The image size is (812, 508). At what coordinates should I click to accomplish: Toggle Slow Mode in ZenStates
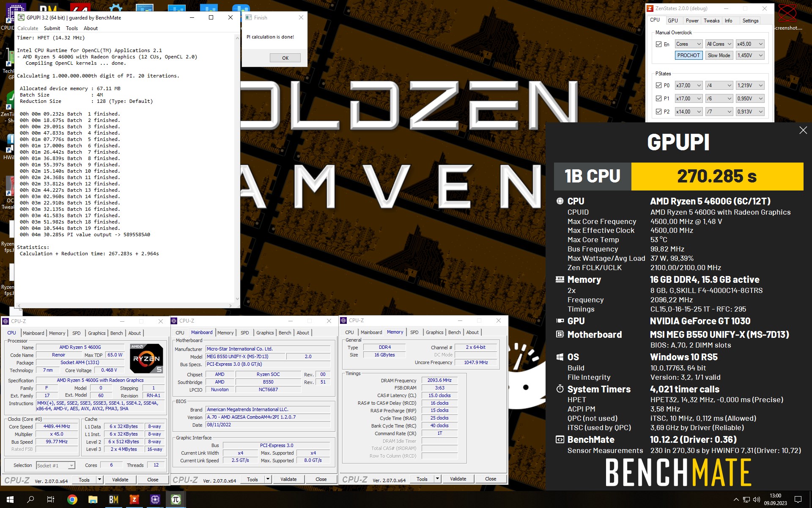[719, 55]
